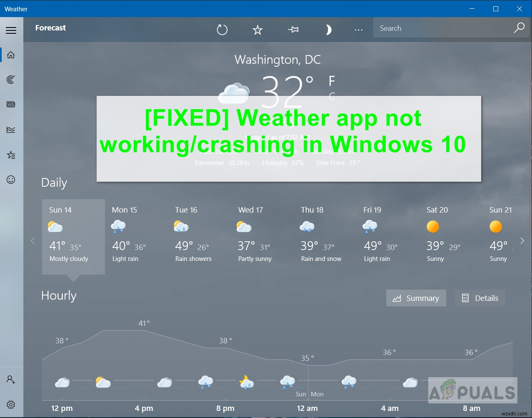Image resolution: width=532 pixels, height=418 pixels.
Task: Click the Daily section heading
Action: tap(54, 183)
